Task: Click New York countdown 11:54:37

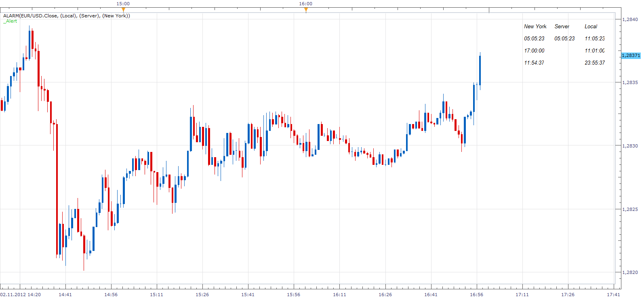Action: [534, 63]
